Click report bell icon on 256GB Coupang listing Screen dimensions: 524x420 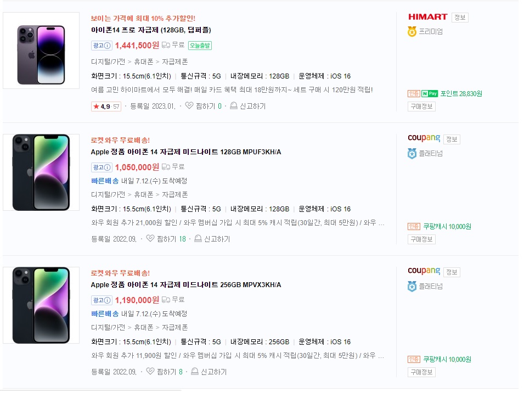click(194, 371)
